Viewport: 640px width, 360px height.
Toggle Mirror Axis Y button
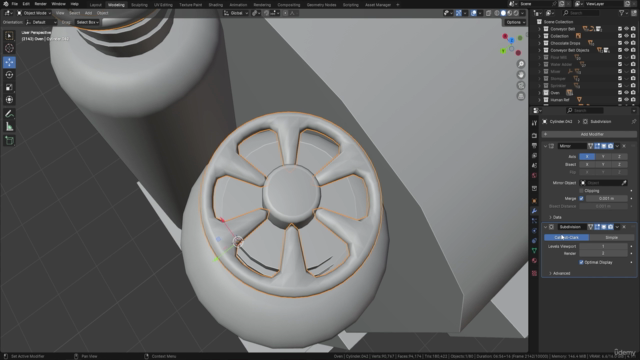click(603, 157)
